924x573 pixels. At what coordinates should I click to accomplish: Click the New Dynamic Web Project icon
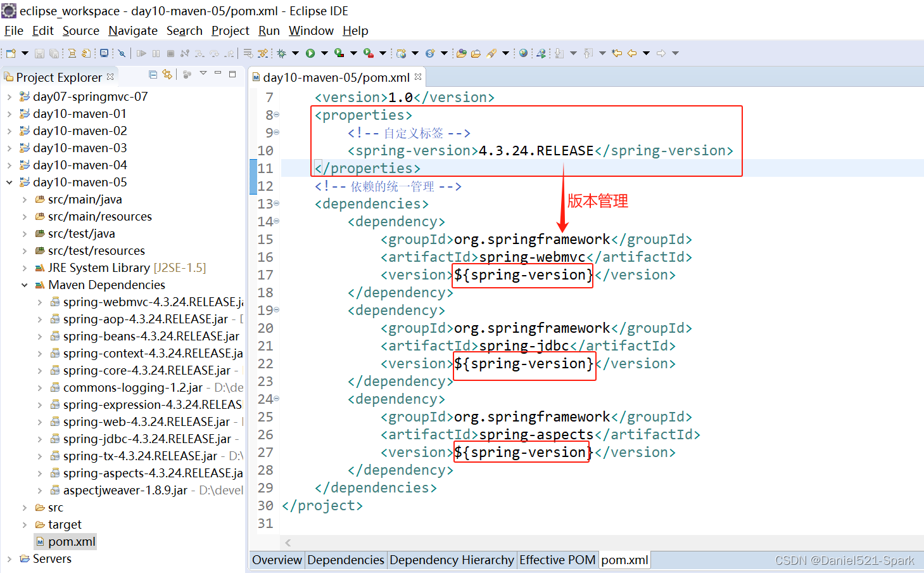401,53
